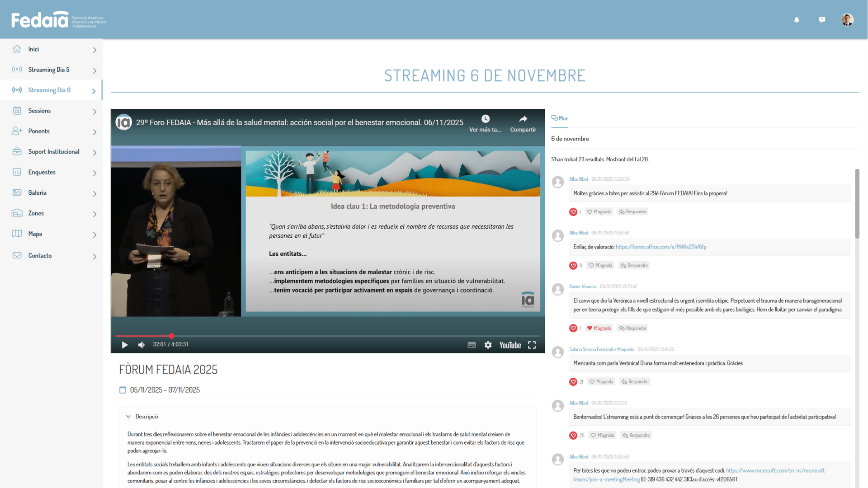Open the Galeria image section

coord(37,192)
